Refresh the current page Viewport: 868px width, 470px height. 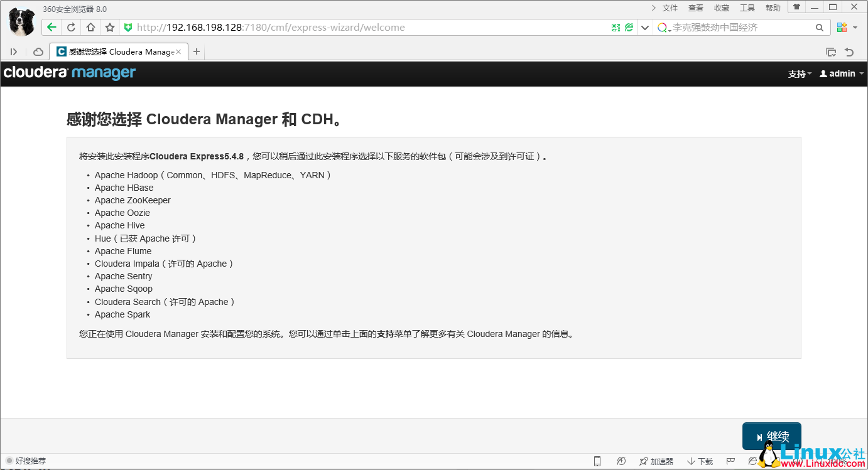[69, 27]
